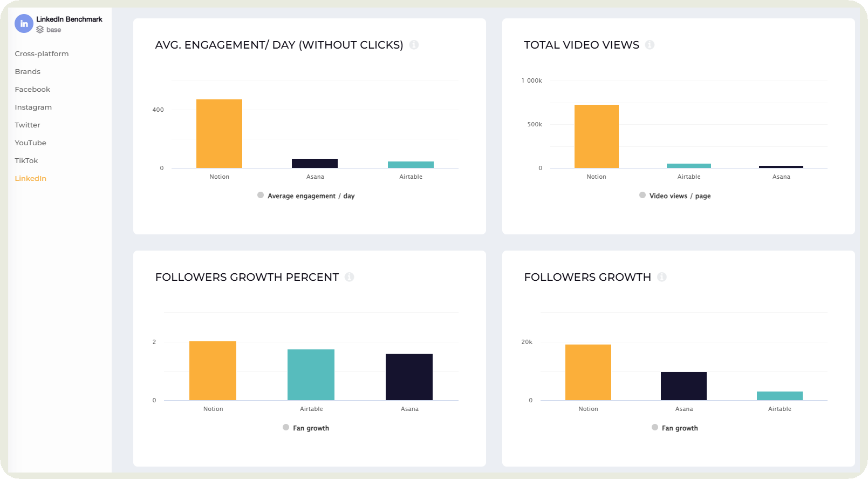Switch to the Facebook benchmark

tap(32, 89)
